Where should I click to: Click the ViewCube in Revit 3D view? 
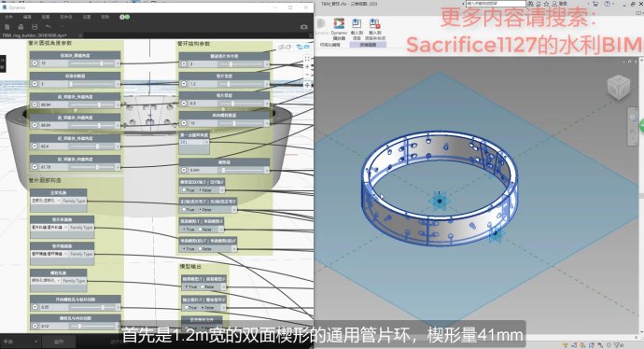pos(619,87)
